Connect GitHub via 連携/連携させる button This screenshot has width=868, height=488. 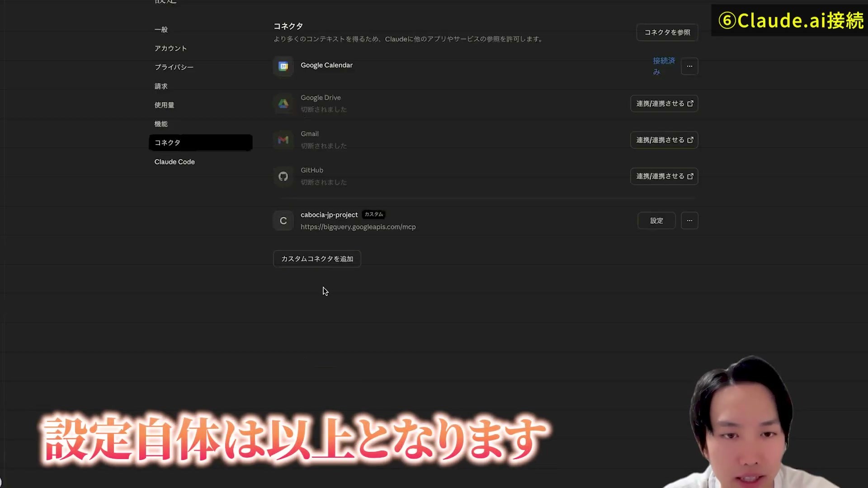coord(664,176)
